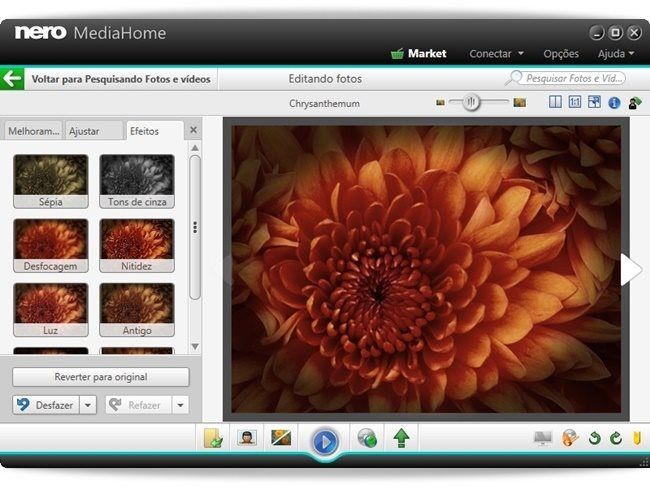The width and height of the screenshot is (650, 487).
Task: Apply the Tons de cinza effect
Action: click(x=137, y=181)
